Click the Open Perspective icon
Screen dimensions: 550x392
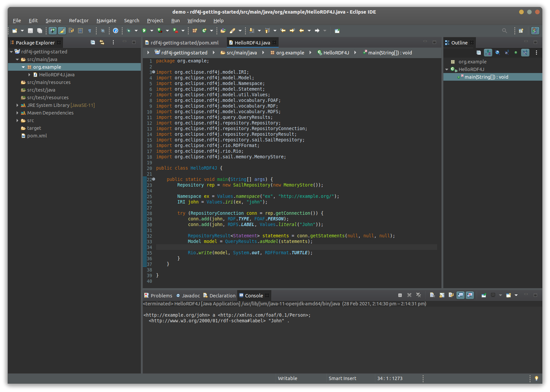pos(521,31)
